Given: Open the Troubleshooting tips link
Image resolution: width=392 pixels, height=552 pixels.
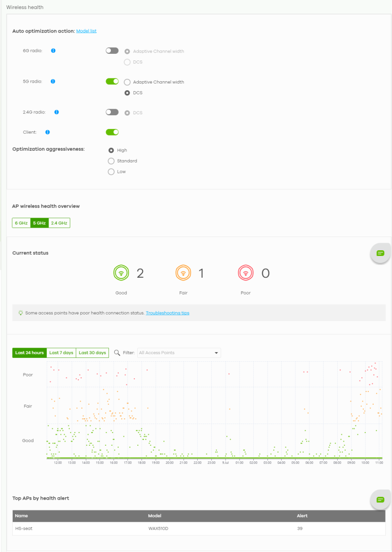Looking at the screenshot, I should [x=167, y=313].
